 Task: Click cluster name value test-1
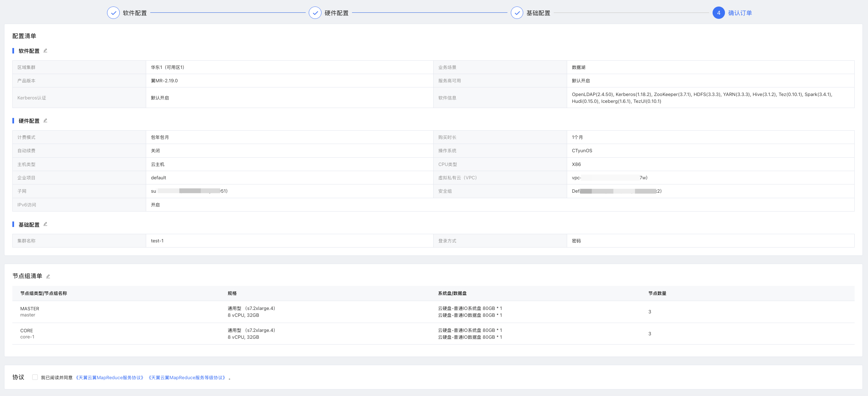point(157,241)
